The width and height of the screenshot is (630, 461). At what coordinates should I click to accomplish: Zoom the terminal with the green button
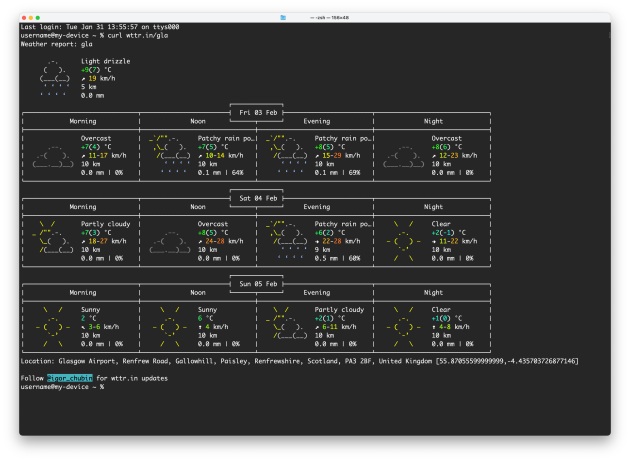pyautogui.click(x=38, y=18)
